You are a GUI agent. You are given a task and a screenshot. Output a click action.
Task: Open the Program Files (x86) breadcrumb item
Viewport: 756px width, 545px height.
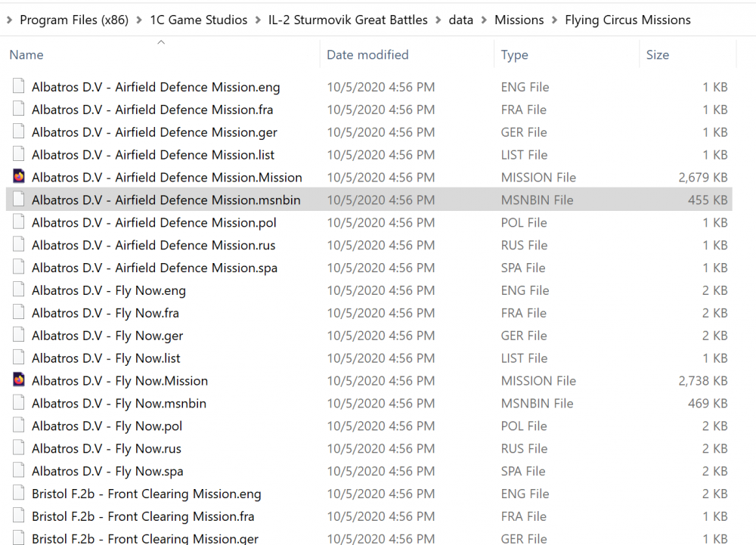pos(74,20)
